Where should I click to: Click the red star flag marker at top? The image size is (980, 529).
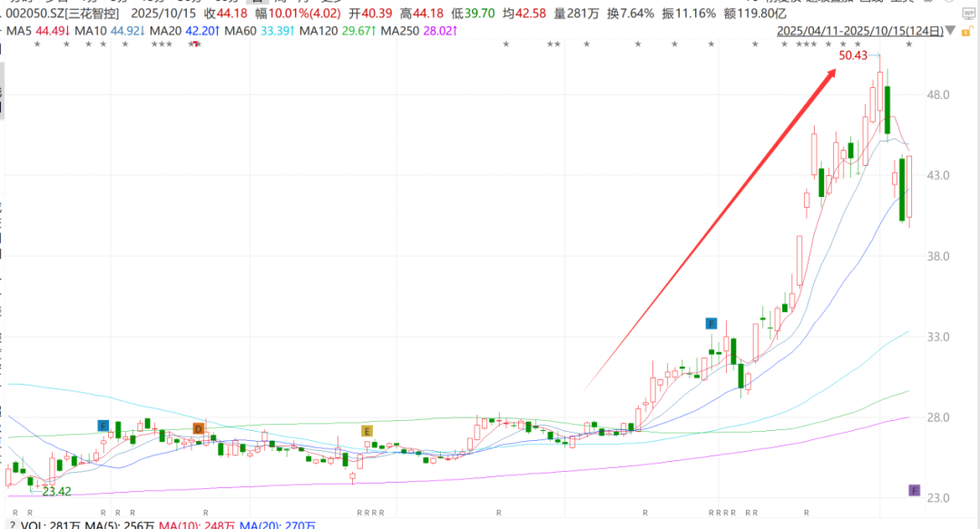198,44
